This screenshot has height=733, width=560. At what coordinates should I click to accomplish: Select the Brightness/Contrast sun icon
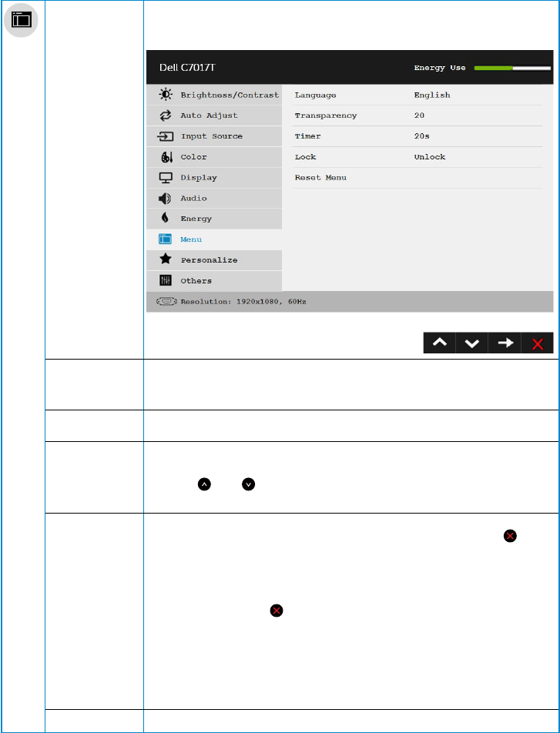(x=166, y=95)
